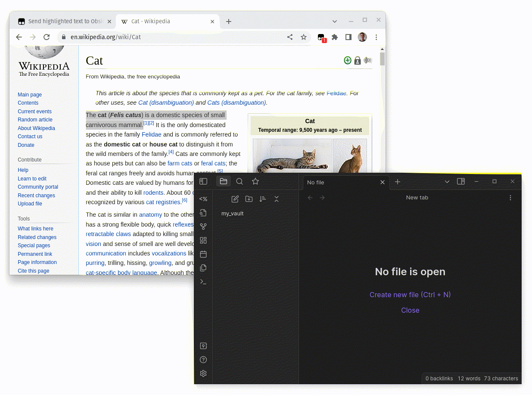Open Obsidian help icon
Image resolution: width=532 pixels, height=395 pixels.
pos(203,360)
